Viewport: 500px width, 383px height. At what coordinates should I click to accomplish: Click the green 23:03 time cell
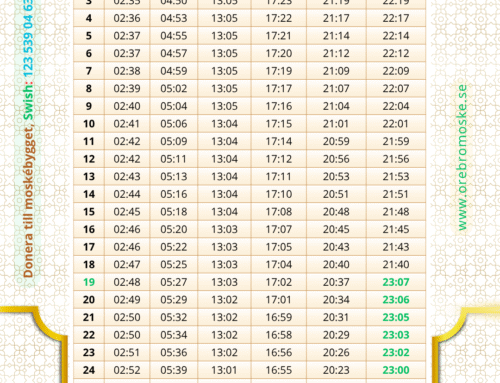click(396, 335)
